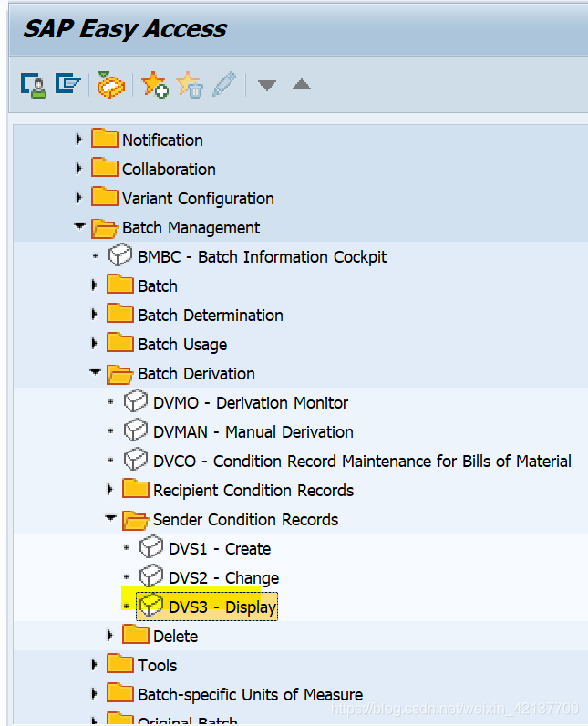Image resolution: width=588 pixels, height=726 pixels.
Task: Expand the Tools folder node
Action: (94, 664)
